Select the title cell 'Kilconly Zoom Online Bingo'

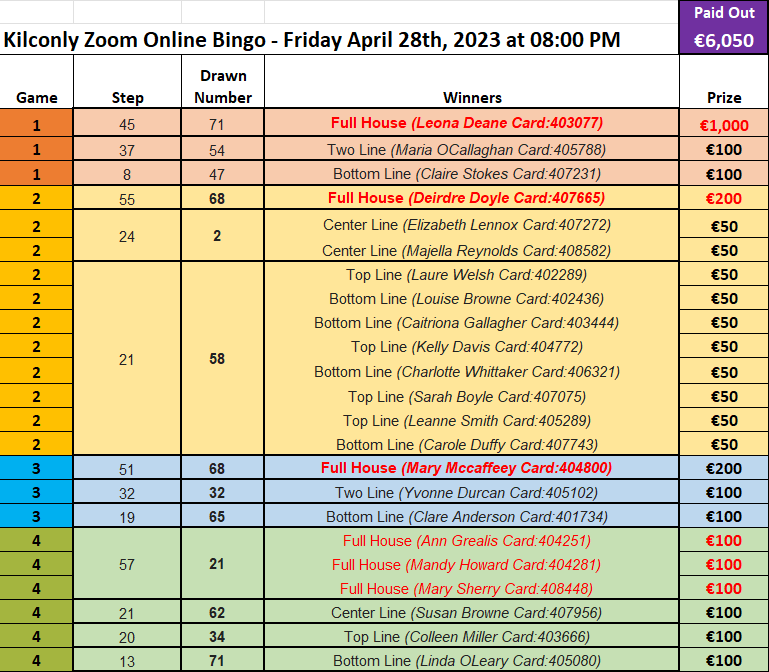tap(339, 39)
